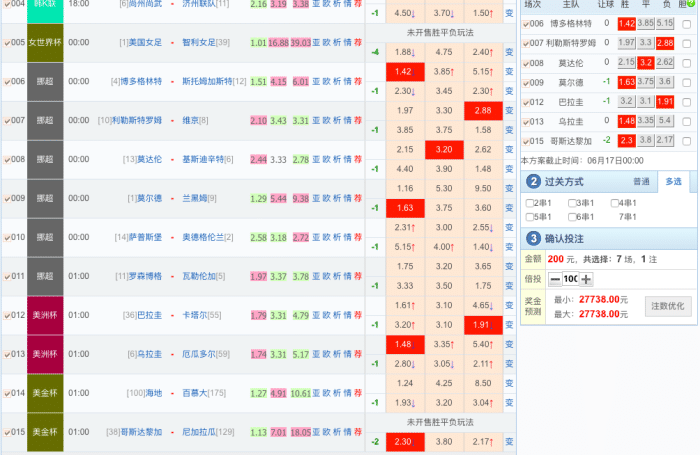This screenshot has width=700, height=455.
Task: Uncheck match 010 row checkbox
Action: tap(7, 238)
